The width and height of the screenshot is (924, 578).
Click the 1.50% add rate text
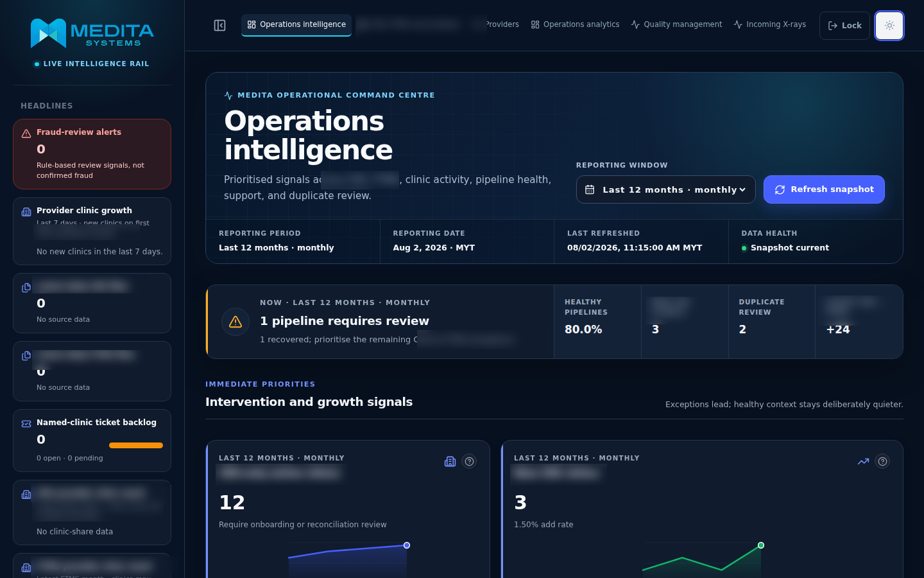tap(543, 525)
